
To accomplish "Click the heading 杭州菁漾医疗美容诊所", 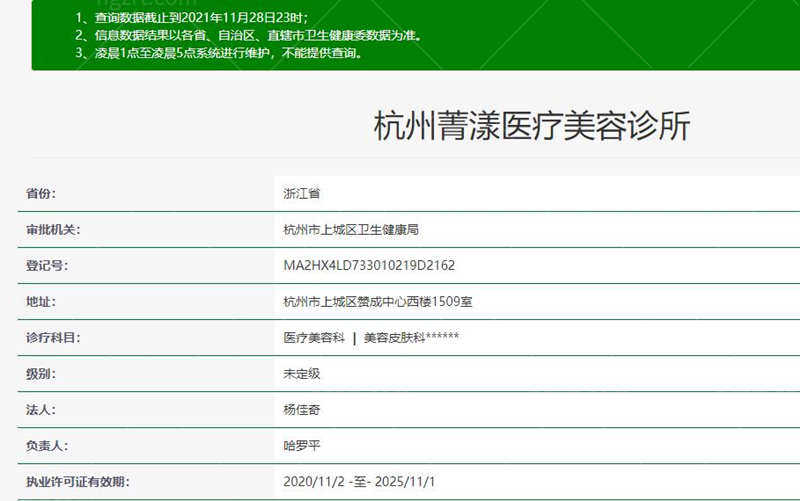I will tap(532, 125).
